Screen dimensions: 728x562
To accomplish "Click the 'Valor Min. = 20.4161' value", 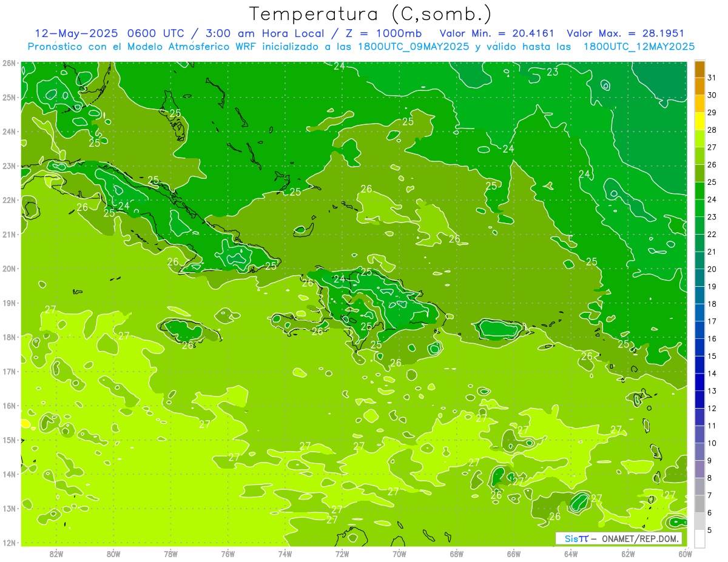I will pyautogui.click(x=497, y=33).
